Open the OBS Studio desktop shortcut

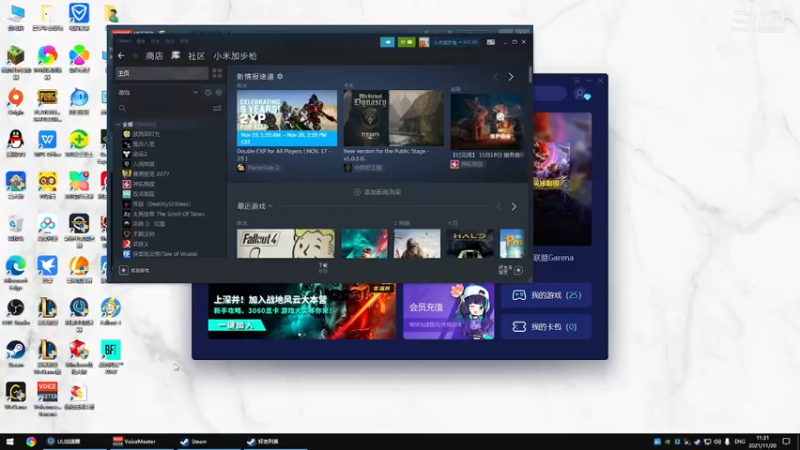point(16,312)
